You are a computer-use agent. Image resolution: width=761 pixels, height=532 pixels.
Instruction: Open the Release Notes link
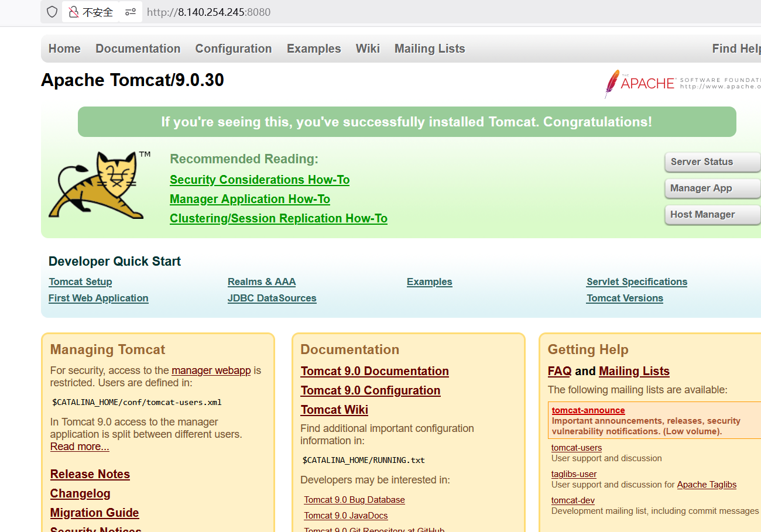pos(90,474)
